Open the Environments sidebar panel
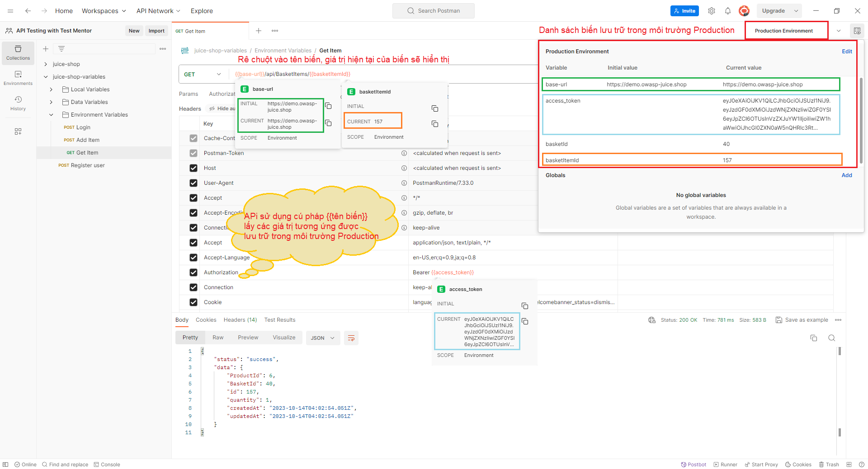868x469 pixels. tap(18, 78)
